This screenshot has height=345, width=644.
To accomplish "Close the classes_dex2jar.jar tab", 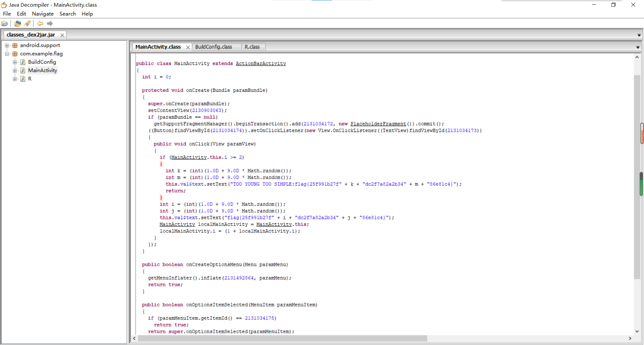I will pos(62,35).
